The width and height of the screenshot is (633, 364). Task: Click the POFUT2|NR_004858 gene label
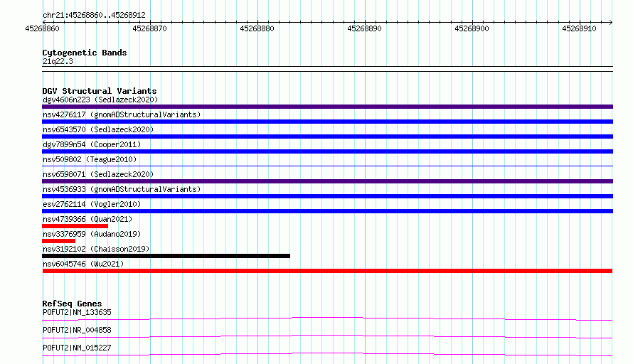pos(77,330)
